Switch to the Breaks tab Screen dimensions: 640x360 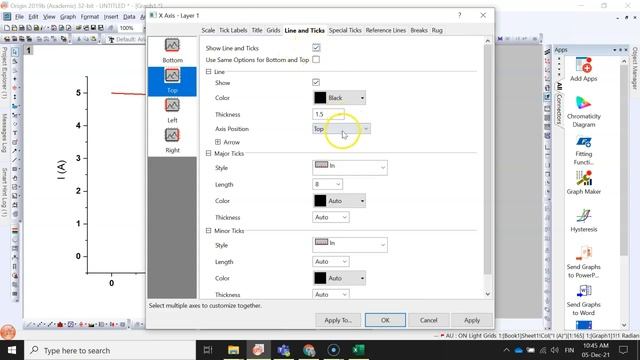click(419, 30)
